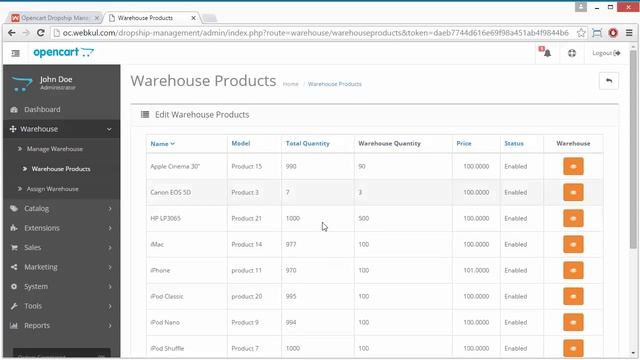
Task: Expand the Sales sidebar menu
Action: (61, 248)
